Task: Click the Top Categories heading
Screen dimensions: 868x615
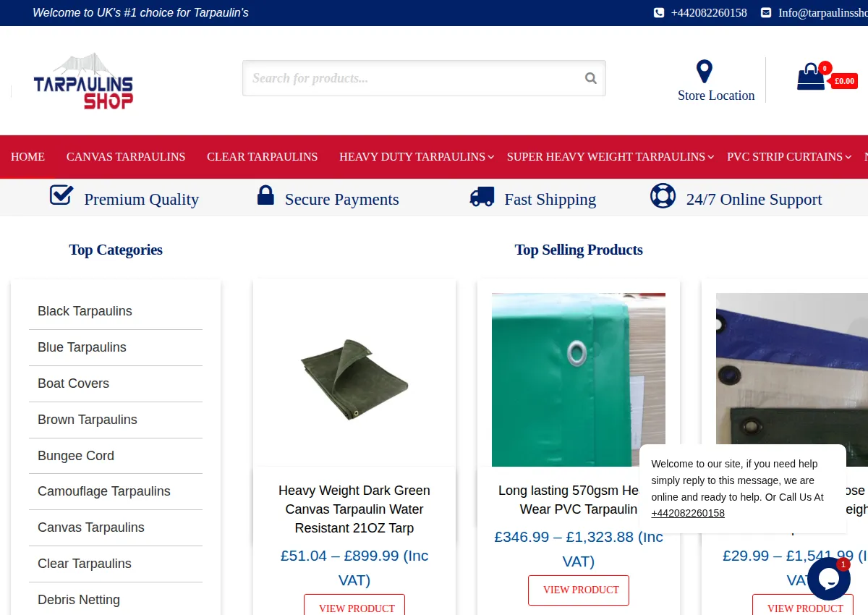Action: tap(116, 250)
